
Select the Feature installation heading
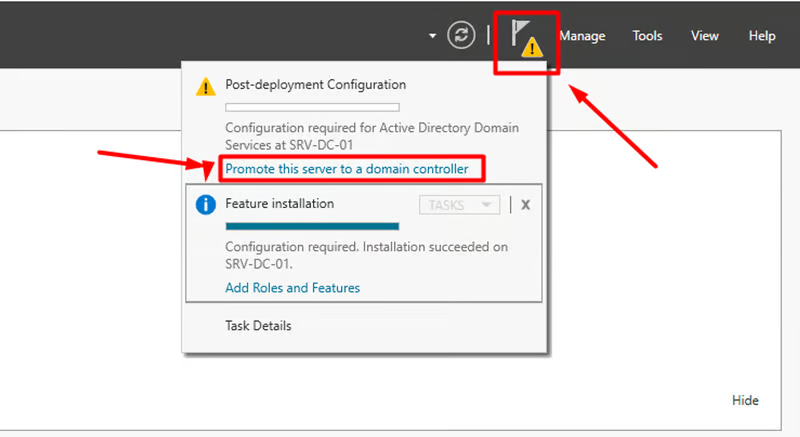[279, 203]
